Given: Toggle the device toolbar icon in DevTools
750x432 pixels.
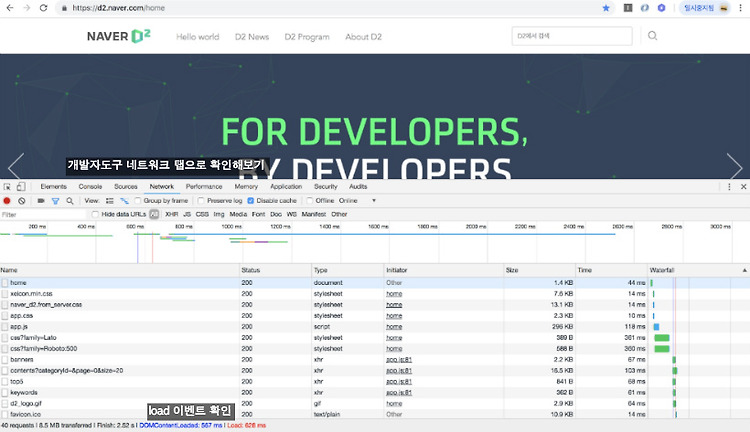Looking at the screenshot, I should pos(21,187).
